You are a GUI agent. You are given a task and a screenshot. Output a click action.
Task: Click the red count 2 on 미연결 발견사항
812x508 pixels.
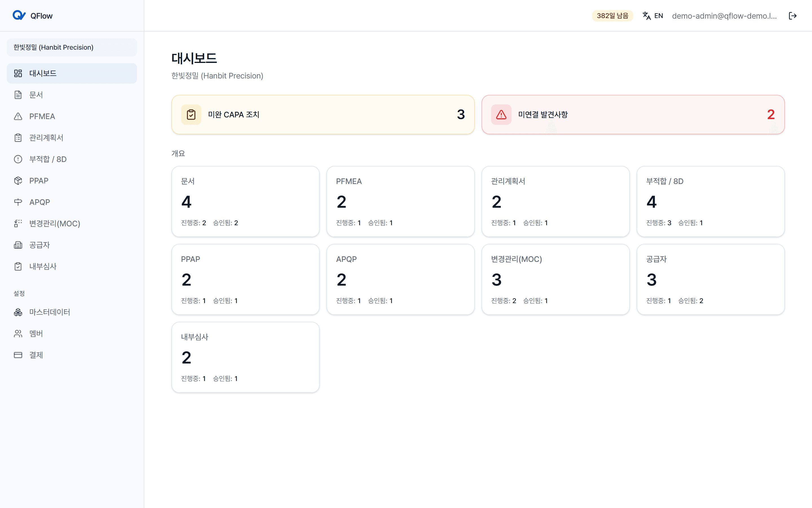click(771, 115)
